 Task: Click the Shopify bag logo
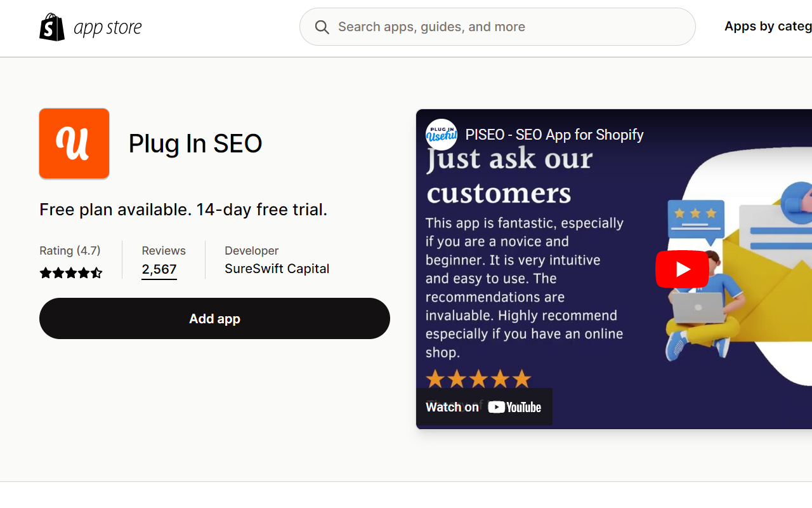pyautogui.click(x=52, y=26)
